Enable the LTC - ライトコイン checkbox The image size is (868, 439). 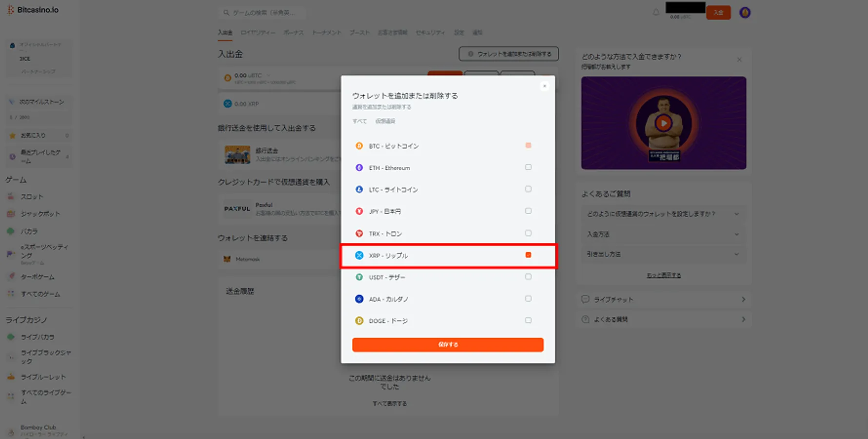528,189
